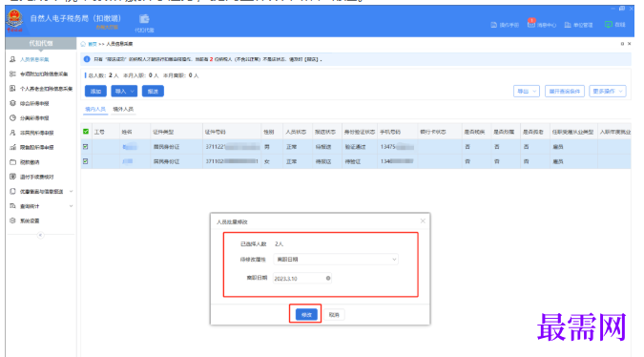Open 个人养老金扣除信息采集 sidebar item
Image resolution: width=644 pixels, height=357 pixels.
pyautogui.click(x=46, y=89)
